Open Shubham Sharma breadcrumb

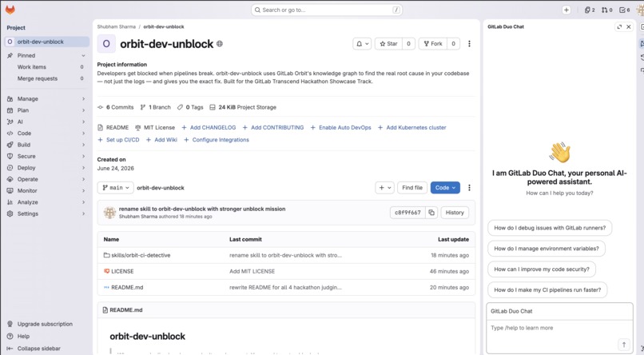[x=116, y=26]
